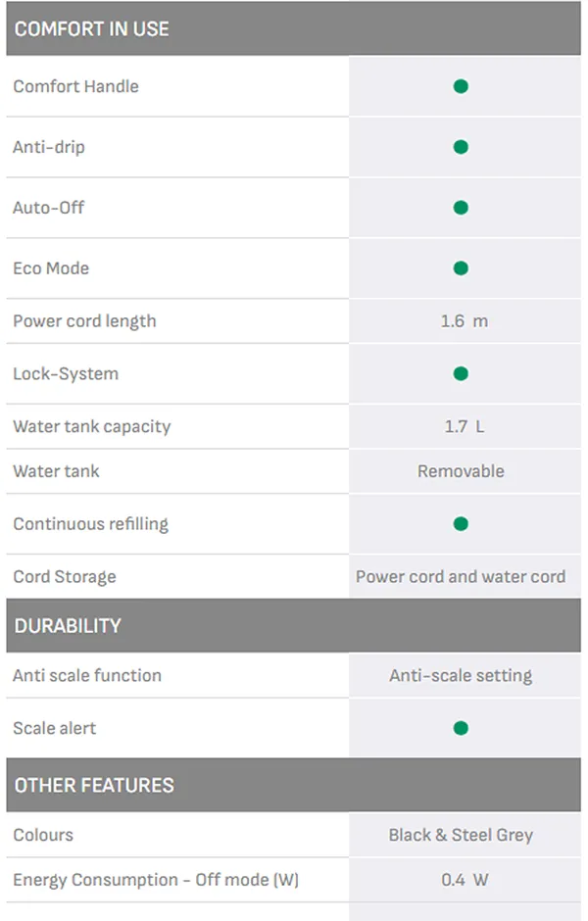
Task: Click the green dot beside Anti-drip
Action: pyautogui.click(x=461, y=147)
